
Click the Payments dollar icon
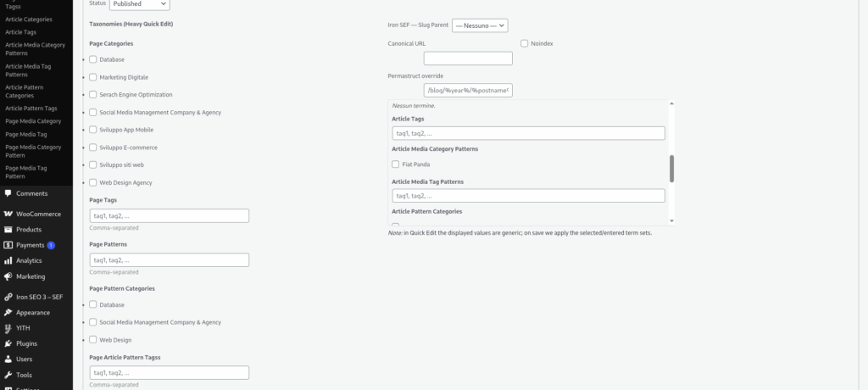pyautogui.click(x=8, y=245)
